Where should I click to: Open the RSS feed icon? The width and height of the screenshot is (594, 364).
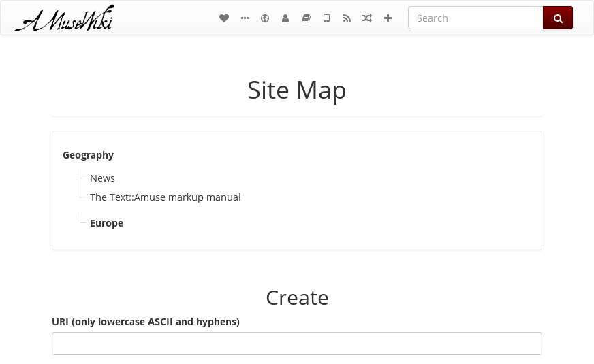click(347, 18)
